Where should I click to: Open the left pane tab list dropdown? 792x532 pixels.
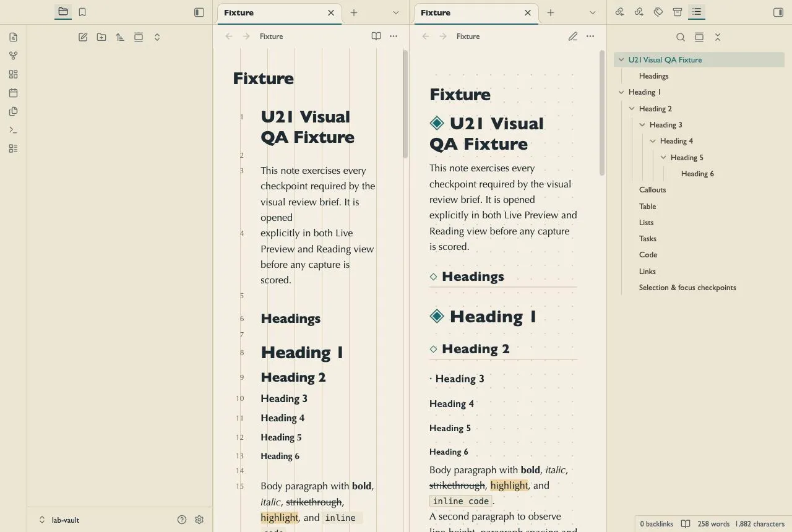pos(396,12)
